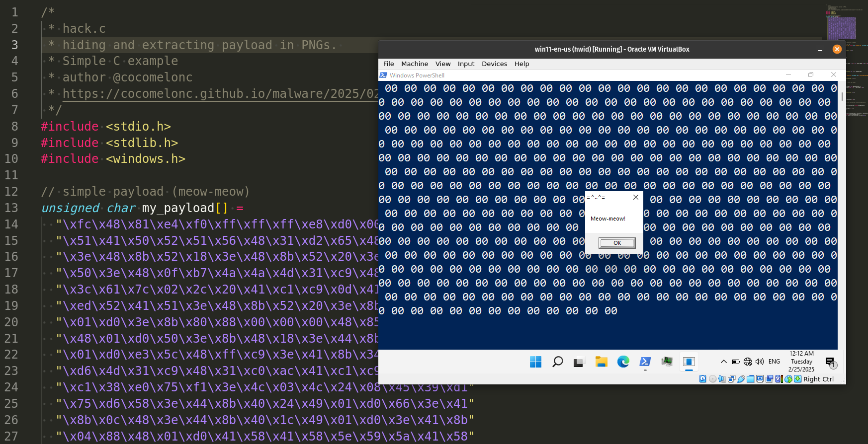Click the battery icon in the system tray

(736, 362)
